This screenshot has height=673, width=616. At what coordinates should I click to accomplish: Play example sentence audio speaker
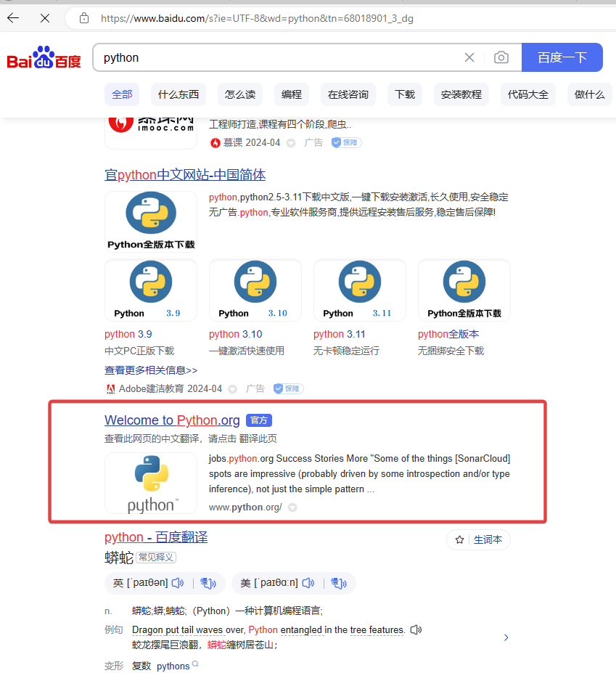(416, 629)
